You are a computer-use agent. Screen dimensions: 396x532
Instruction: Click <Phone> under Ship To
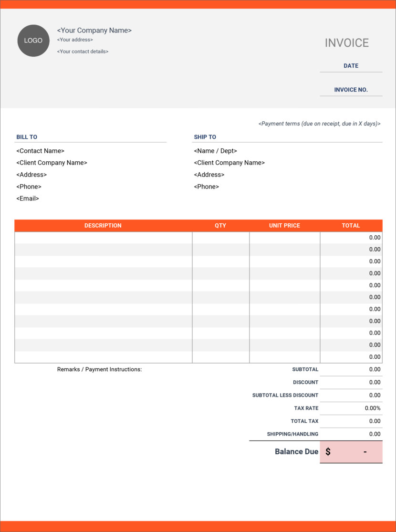pos(206,187)
